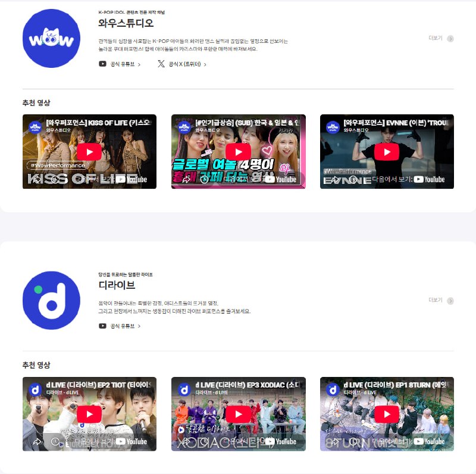The width and height of the screenshot is (476, 474).
Task: Click Watch later clock on EVNNE video
Action: pyautogui.click(x=353, y=179)
